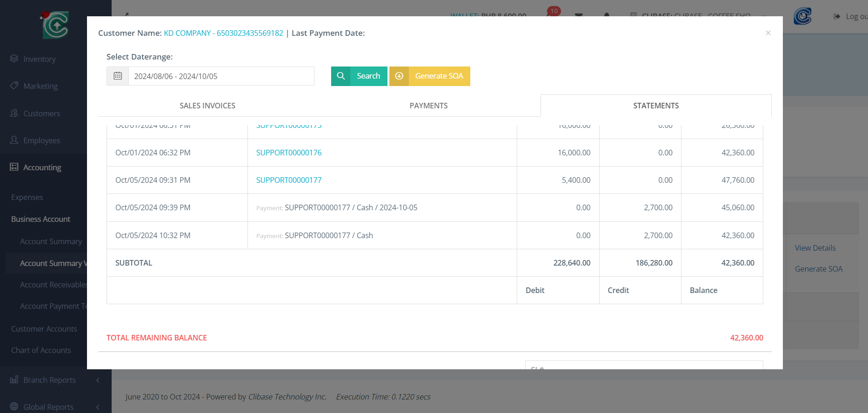Click the Clibase logo in sidebar

pyautogui.click(x=55, y=25)
